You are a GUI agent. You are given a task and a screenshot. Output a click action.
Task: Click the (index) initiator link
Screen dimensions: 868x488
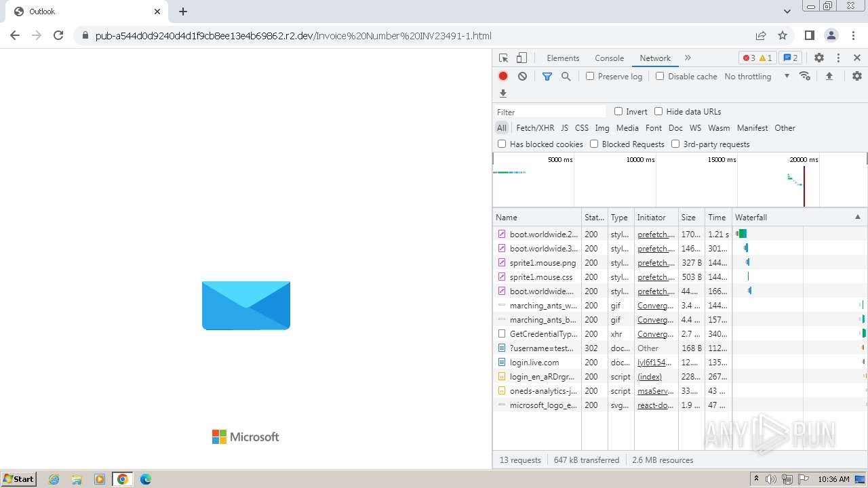[650, 377]
